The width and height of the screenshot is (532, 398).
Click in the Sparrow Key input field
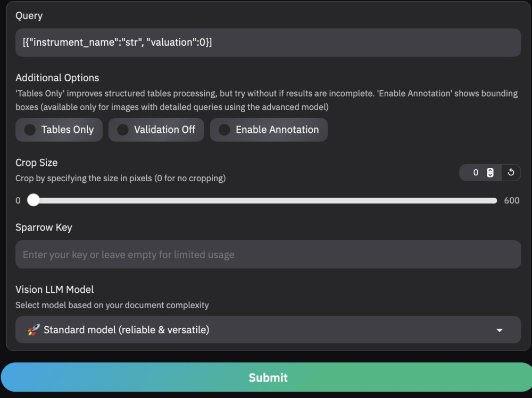pyautogui.click(x=268, y=254)
